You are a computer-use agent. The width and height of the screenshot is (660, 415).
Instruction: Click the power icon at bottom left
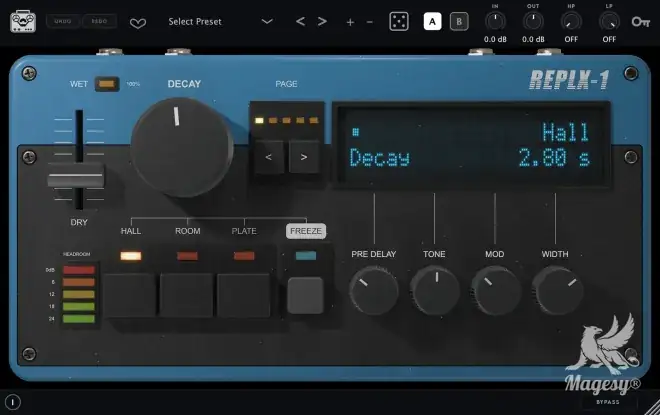13,402
